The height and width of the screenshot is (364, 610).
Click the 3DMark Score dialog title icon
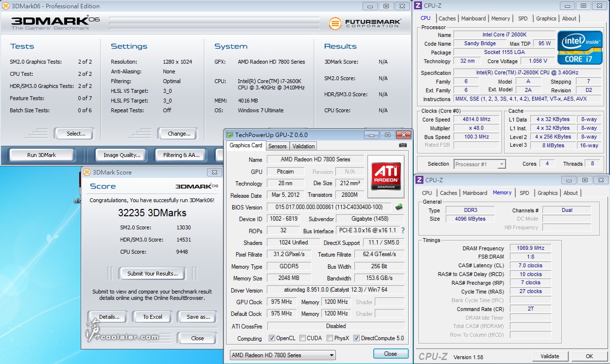pyautogui.click(x=87, y=172)
